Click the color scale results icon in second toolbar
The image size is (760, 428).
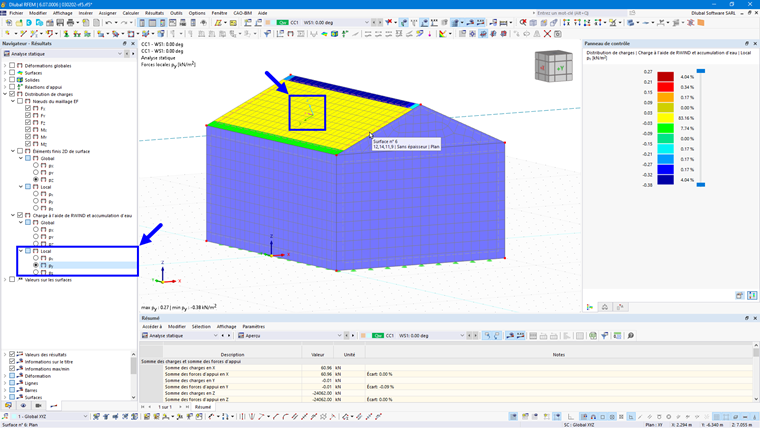pos(443,34)
